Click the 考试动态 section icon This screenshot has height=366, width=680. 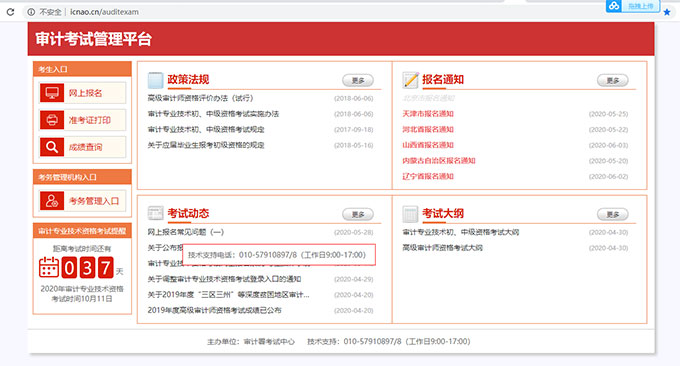click(155, 213)
